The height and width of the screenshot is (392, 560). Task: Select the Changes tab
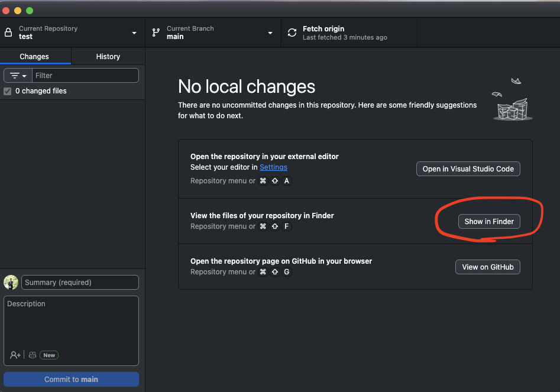click(34, 57)
